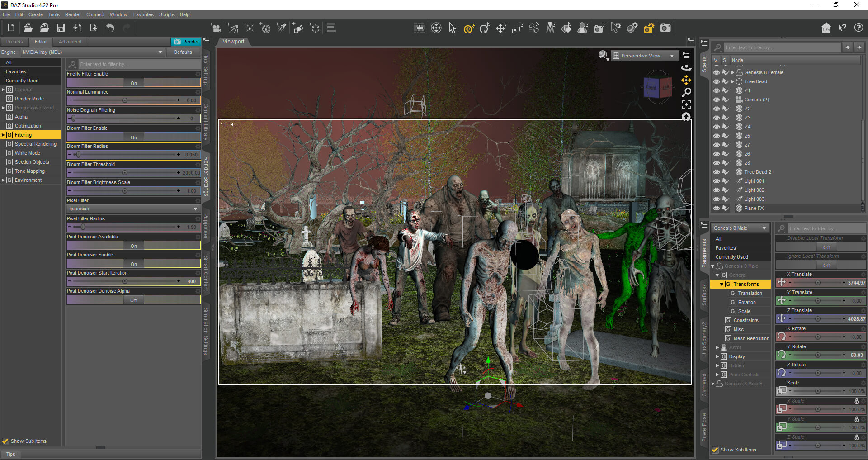This screenshot has height=460, width=868.
Task: Expand Genesis 8 Female in Scene tree
Action: [732, 72]
